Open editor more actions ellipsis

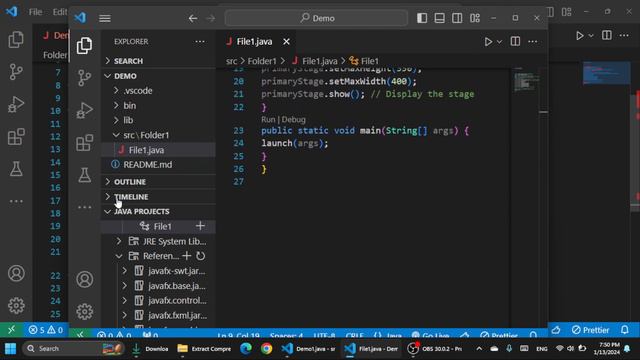tap(533, 41)
